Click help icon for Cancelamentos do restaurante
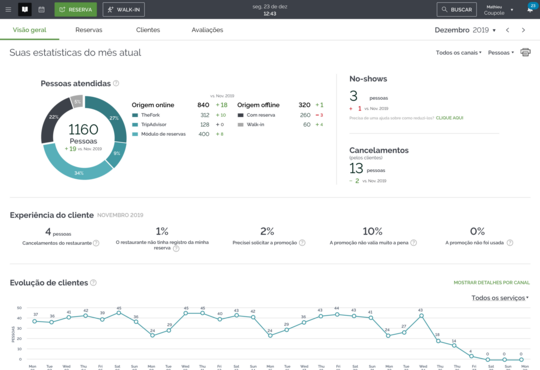 point(96,243)
